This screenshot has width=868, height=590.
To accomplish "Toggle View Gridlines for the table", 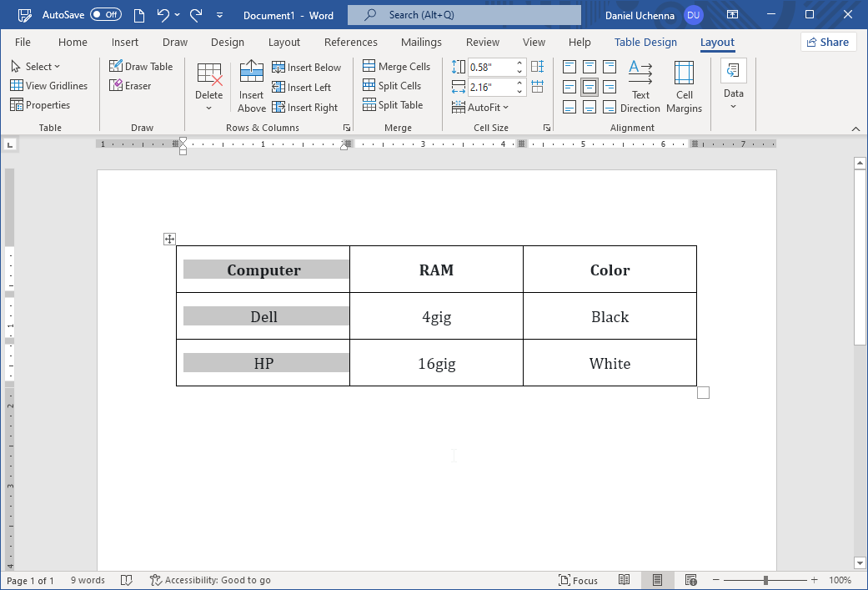I will point(48,86).
